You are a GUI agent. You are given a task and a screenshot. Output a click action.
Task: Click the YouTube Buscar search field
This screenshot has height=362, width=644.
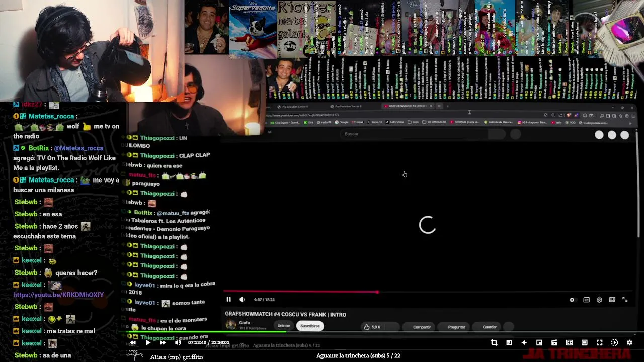tap(415, 134)
